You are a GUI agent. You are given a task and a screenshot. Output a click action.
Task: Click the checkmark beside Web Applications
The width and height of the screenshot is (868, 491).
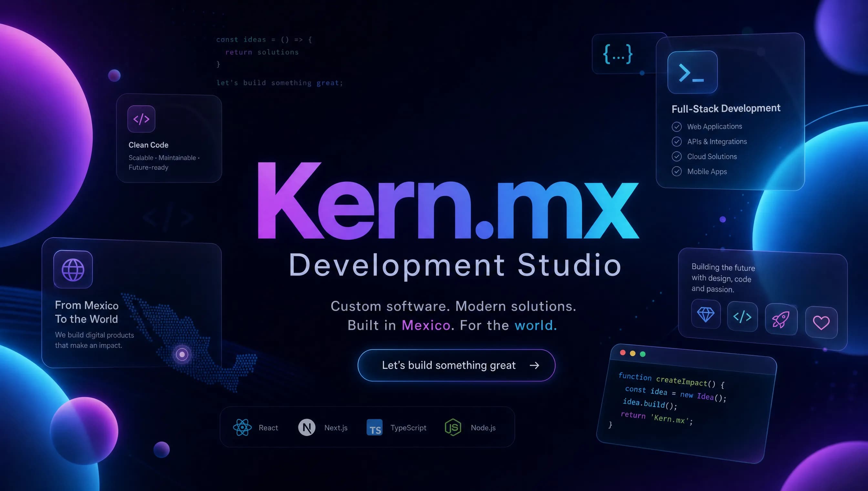point(677,127)
